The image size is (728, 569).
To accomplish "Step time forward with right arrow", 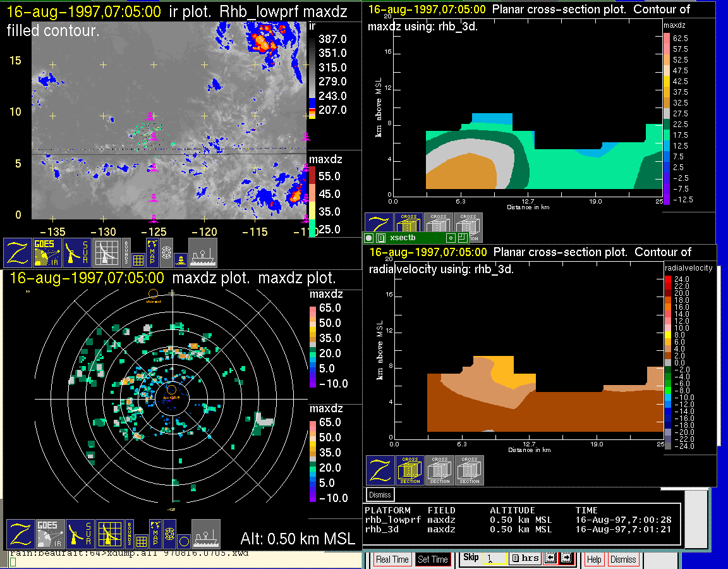I will [x=566, y=559].
